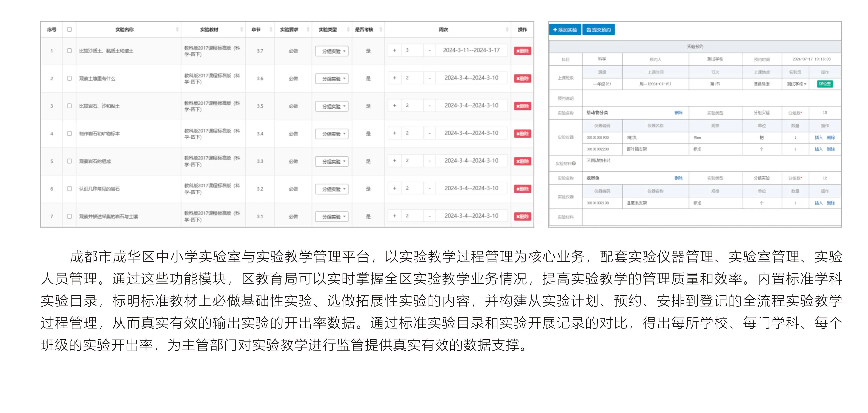Open 分组实验 dropdown in row 7
The height and width of the screenshot is (413, 868).
point(332,217)
